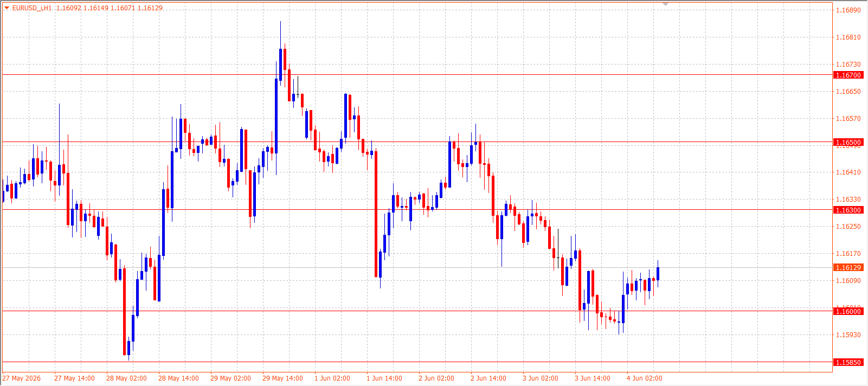This screenshot has height=386, width=868.
Task: Click the 1.16730 price scale value
Action: click(x=848, y=65)
